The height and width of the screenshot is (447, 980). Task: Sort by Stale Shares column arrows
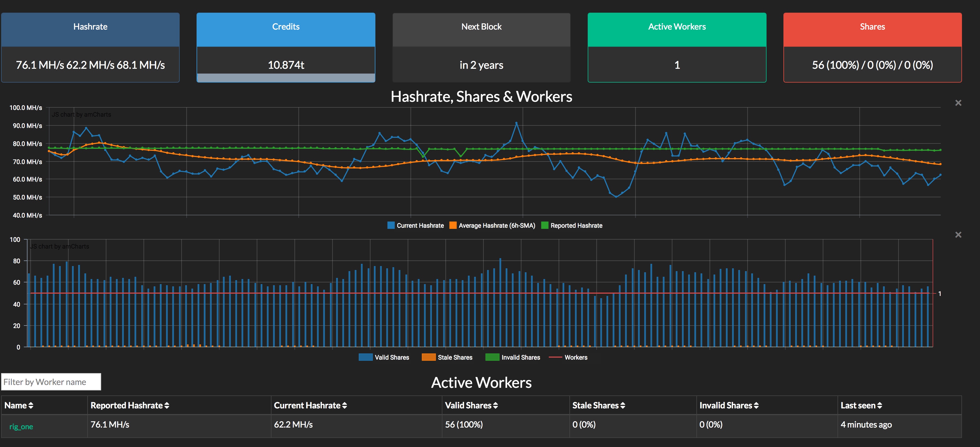(x=623, y=406)
